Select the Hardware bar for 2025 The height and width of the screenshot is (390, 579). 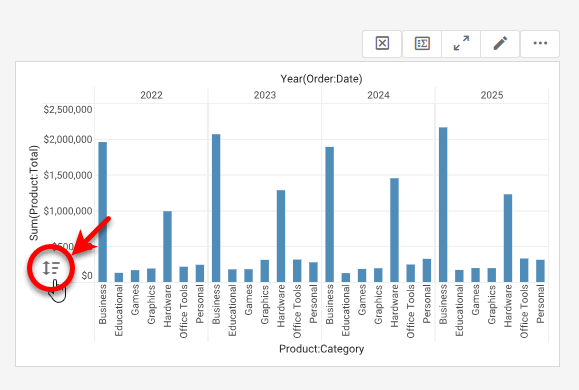tap(508, 238)
